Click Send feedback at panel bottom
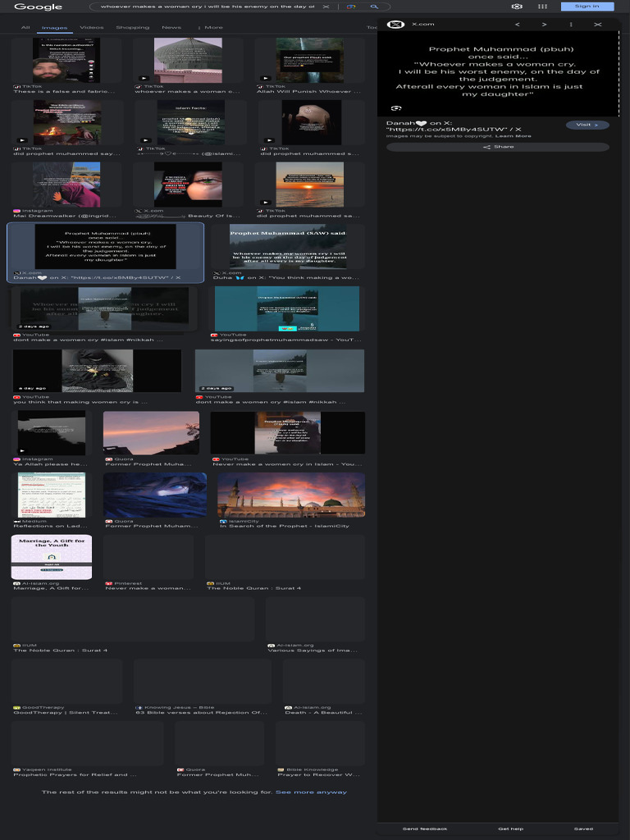Viewport: 630px width, 840px height. (425, 829)
